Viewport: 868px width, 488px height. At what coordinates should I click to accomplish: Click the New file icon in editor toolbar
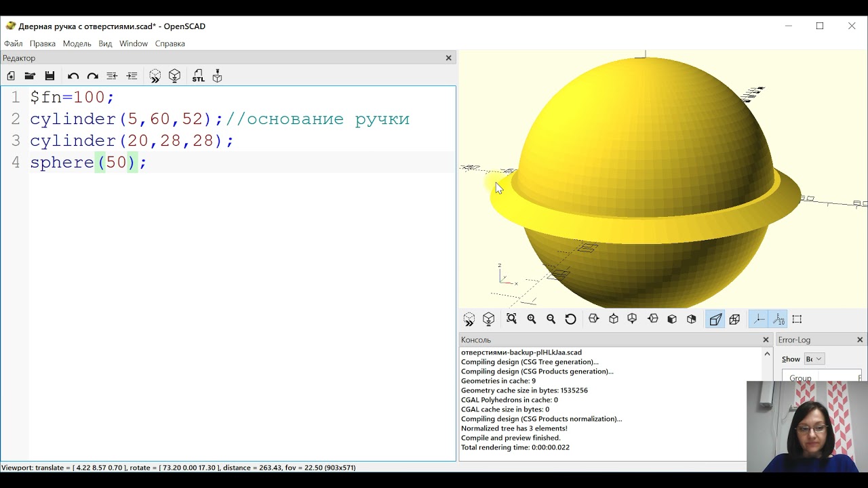[x=11, y=76]
